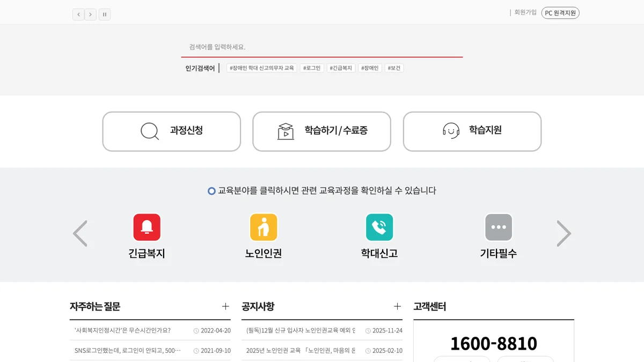Open 학습지원 headset support button
The width and height of the screenshot is (644, 362).
point(472,131)
